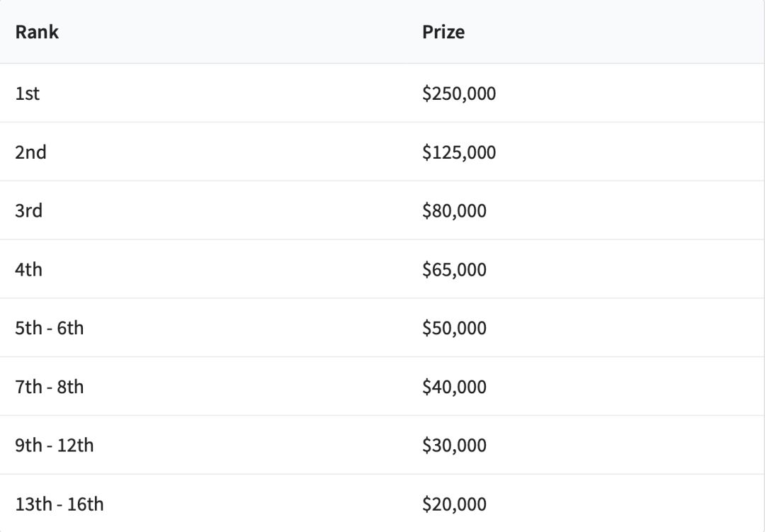765x532 pixels.
Task: Click the $80,000 prize amount
Action: pyautogui.click(x=454, y=211)
